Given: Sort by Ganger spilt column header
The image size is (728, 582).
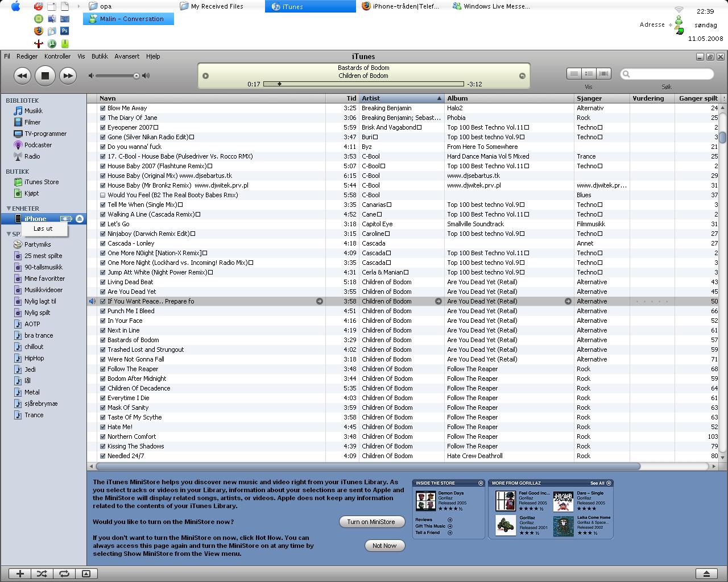Looking at the screenshot, I should 697,98.
